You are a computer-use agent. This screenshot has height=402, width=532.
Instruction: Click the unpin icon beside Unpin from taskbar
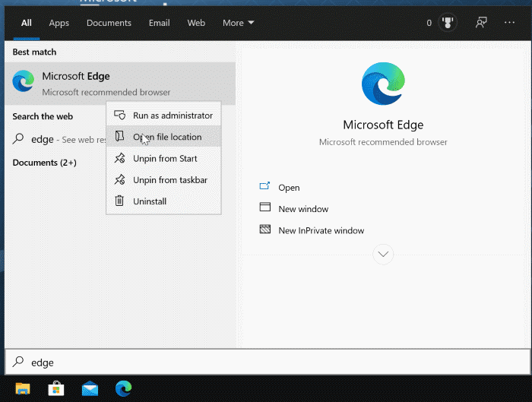click(x=119, y=179)
